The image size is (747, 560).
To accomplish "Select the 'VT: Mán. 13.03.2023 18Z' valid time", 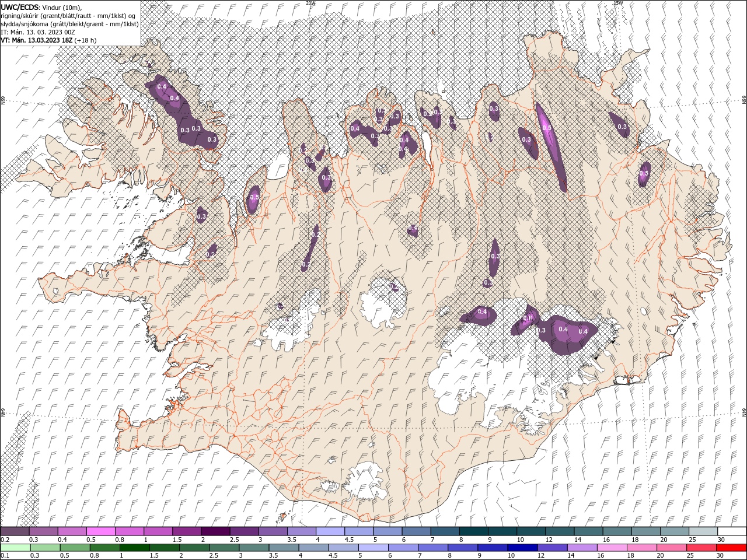I will [x=37, y=40].
